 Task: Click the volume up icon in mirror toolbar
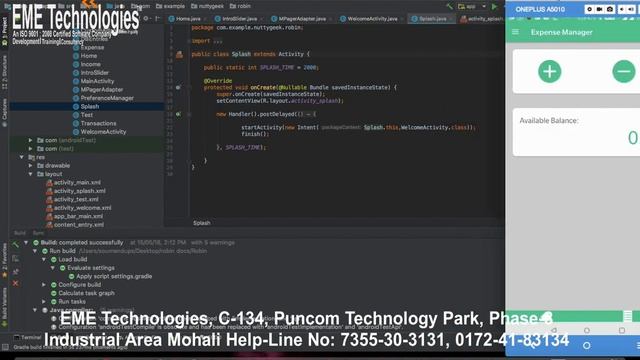[631, 9]
